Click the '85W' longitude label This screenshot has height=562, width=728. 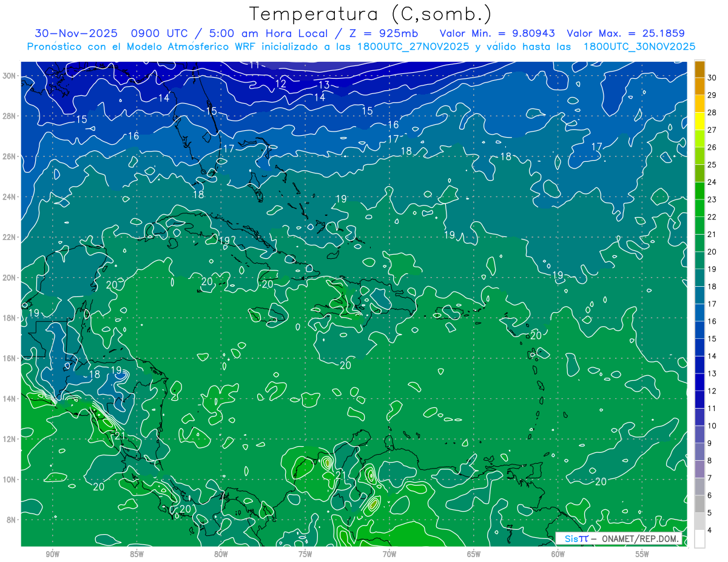136,554
